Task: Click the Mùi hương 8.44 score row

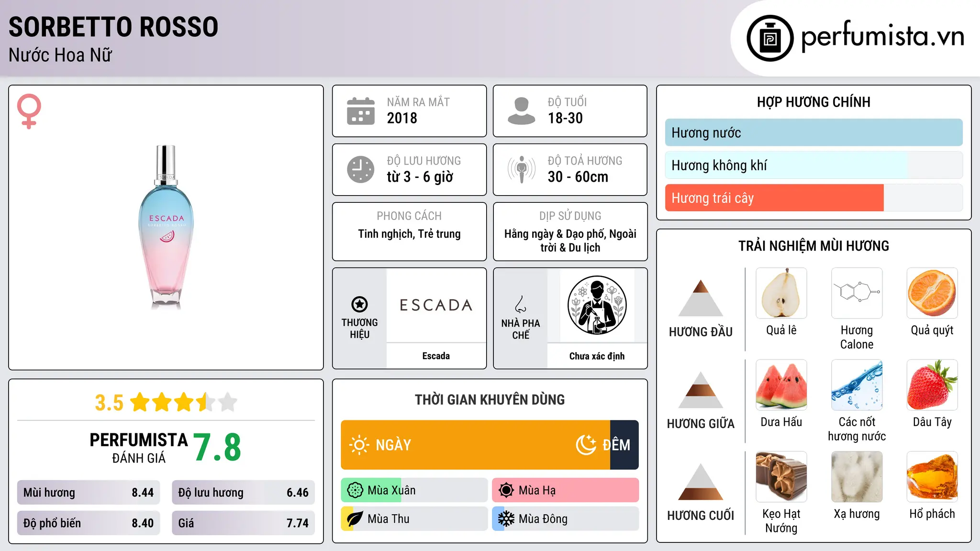Action: click(x=89, y=493)
